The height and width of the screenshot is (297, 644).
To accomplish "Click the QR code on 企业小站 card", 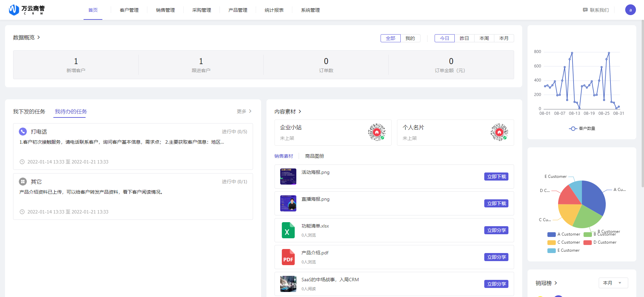I will 377,132.
